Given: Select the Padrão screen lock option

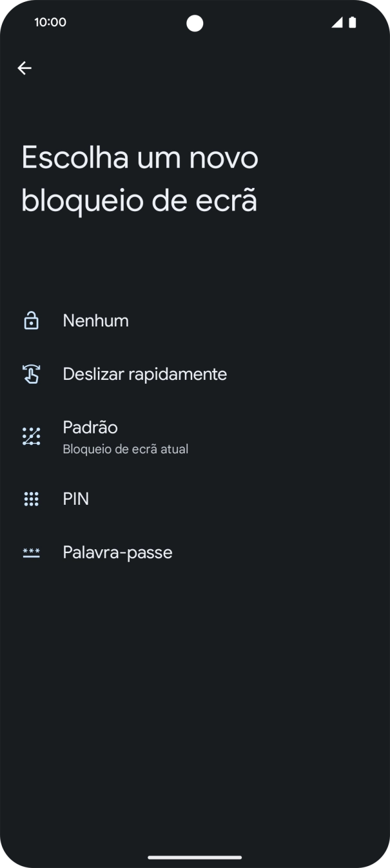Looking at the screenshot, I should coord(90,427).
